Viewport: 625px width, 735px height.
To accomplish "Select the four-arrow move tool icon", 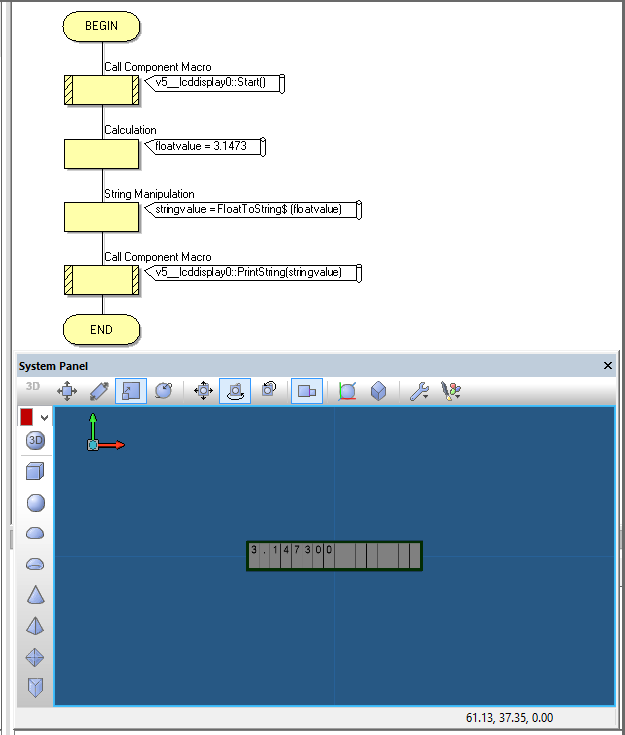I will pos(68,391).
